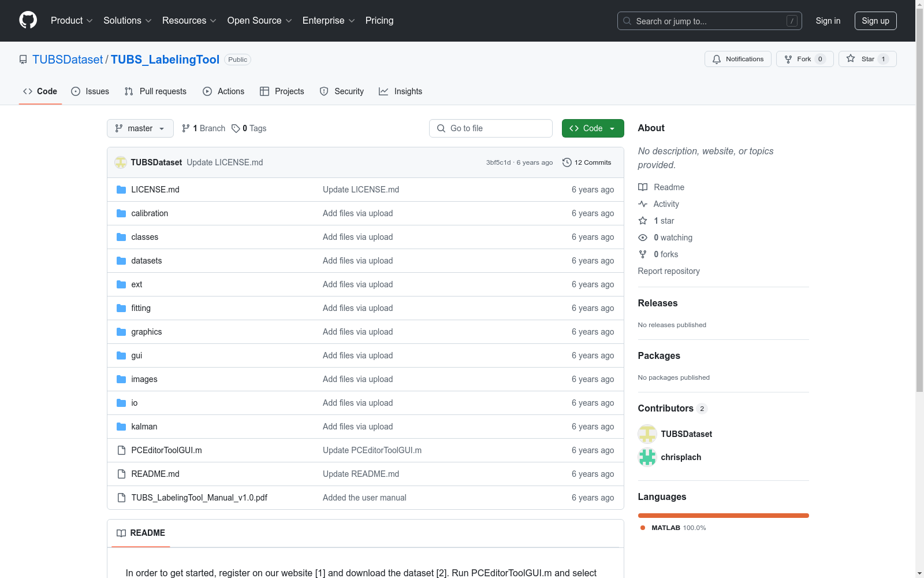Open the kalman folder
This screenshot has height=578, width=924.
[144, 427]
